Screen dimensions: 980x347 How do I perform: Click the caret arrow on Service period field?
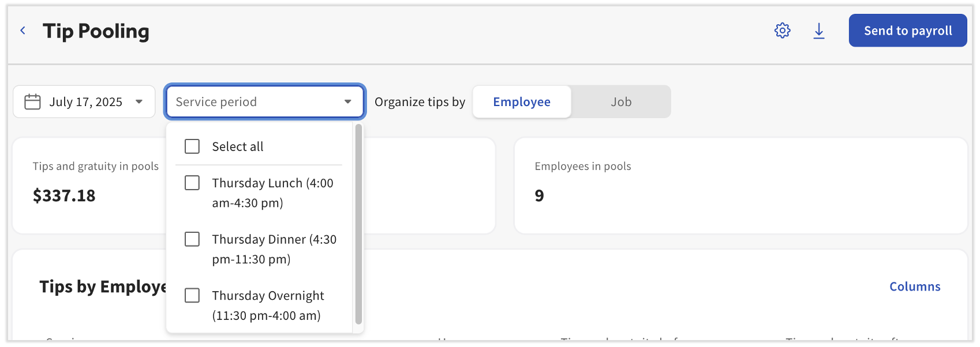pos(347,102)
